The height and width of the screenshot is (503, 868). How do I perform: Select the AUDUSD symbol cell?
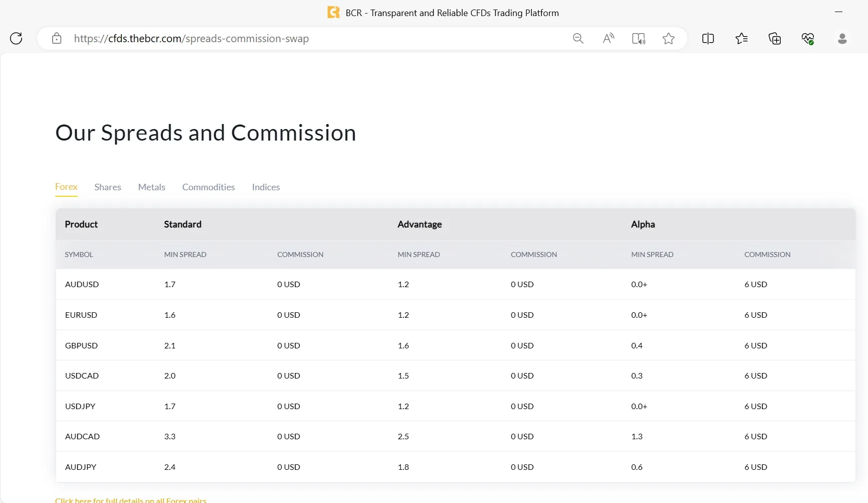82,284
